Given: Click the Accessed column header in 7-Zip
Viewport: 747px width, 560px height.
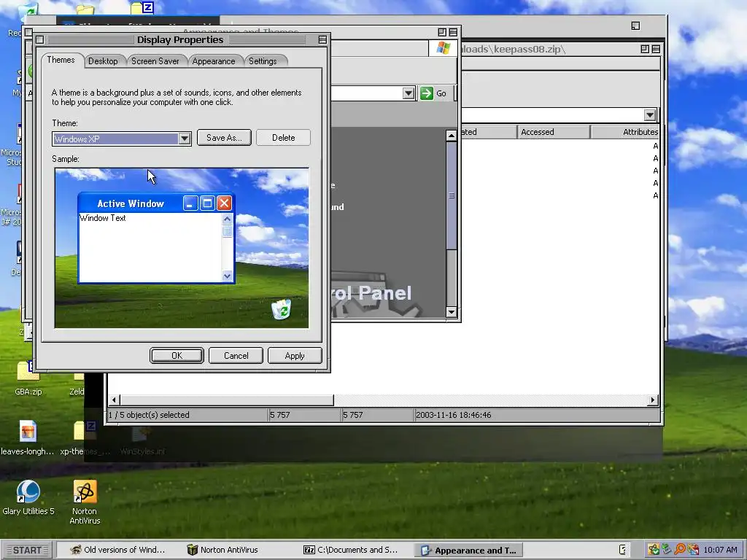Looking at the screenshot, I should [554, 132].
